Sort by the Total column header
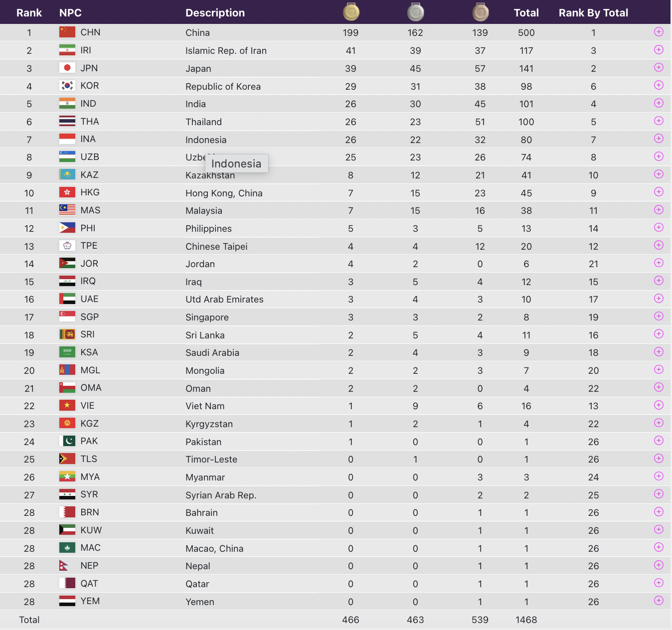This screenshot has width=672, height=630. 526,13
